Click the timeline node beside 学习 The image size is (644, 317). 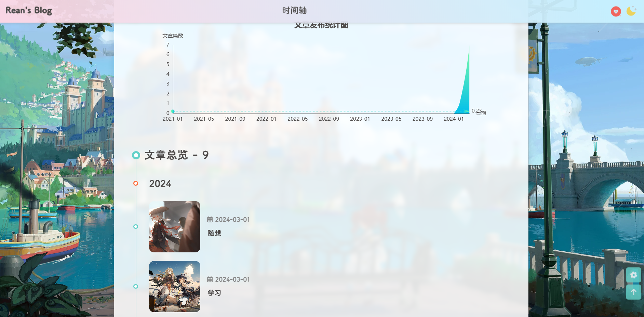pos(136,286)
